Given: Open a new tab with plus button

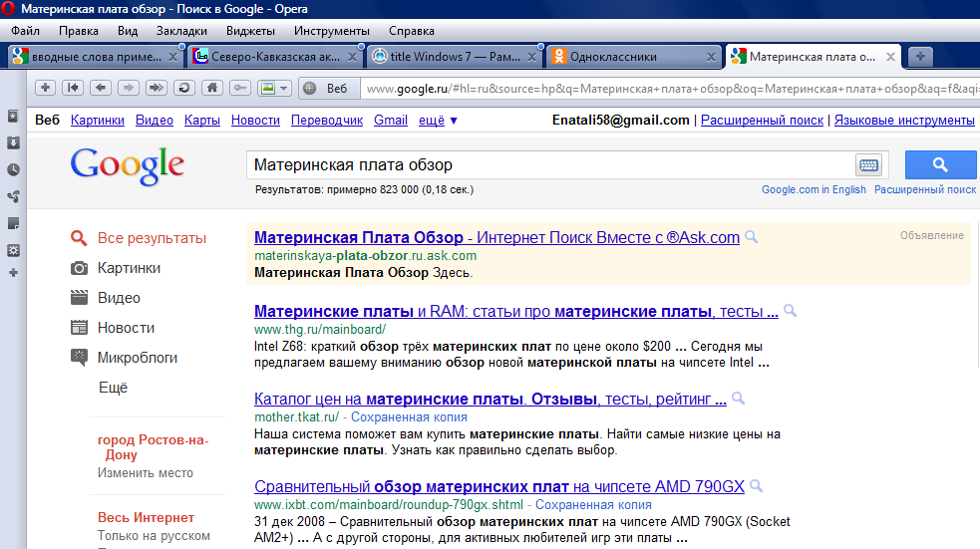Looking at the screenshot, I should coord(920,57).
